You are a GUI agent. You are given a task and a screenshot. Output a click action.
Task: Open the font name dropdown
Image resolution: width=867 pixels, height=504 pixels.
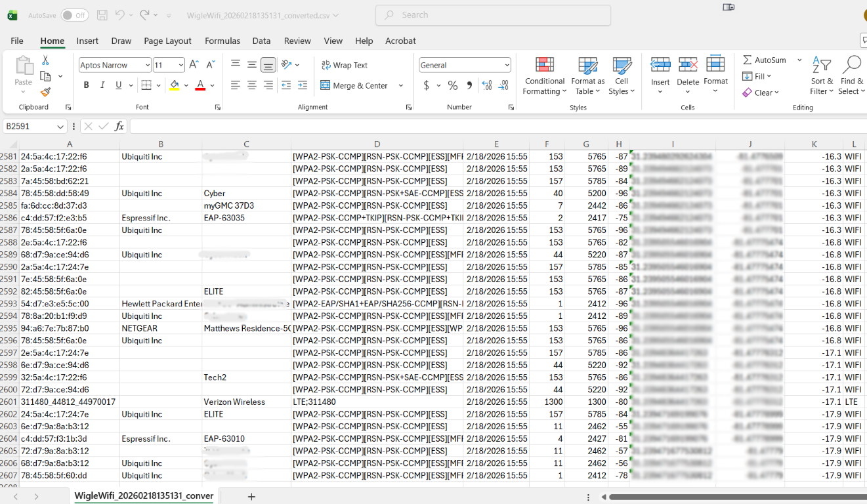147,65
